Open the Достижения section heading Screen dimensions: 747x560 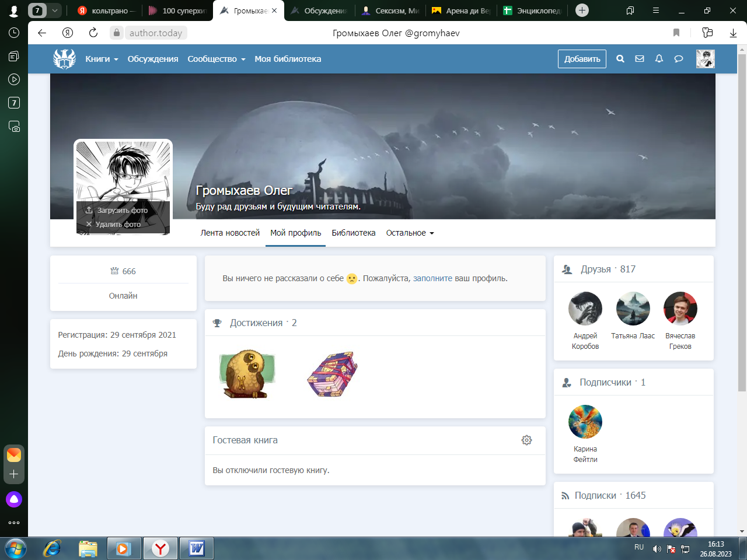tap(263, 323)
